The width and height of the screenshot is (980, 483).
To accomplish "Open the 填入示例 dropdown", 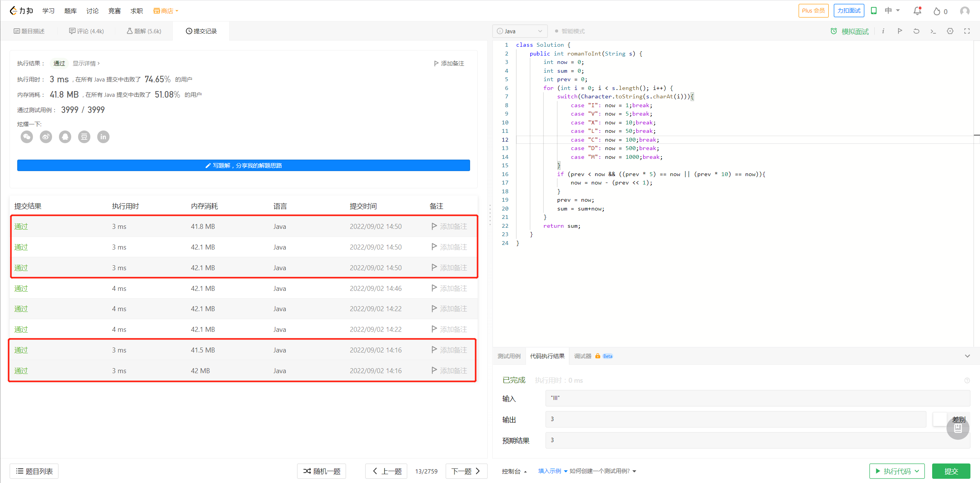I will 552,471.
